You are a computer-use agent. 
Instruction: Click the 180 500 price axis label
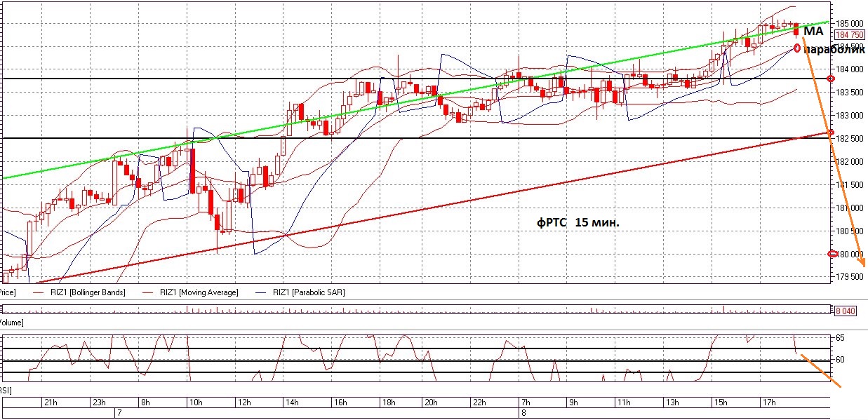tap(850, 231)
